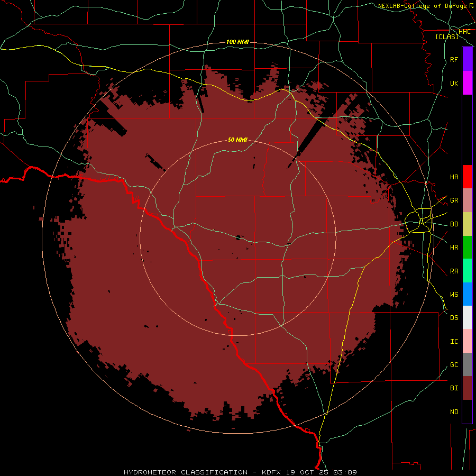Click the GC gray legend swatch
The height and width of the screenshot is (476, 476).
[467, 364]
